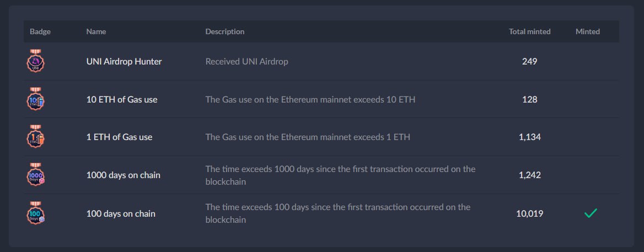Click the 249 total minted value
The height and width of the screenshot is (252, 644).
click(529, 61)
